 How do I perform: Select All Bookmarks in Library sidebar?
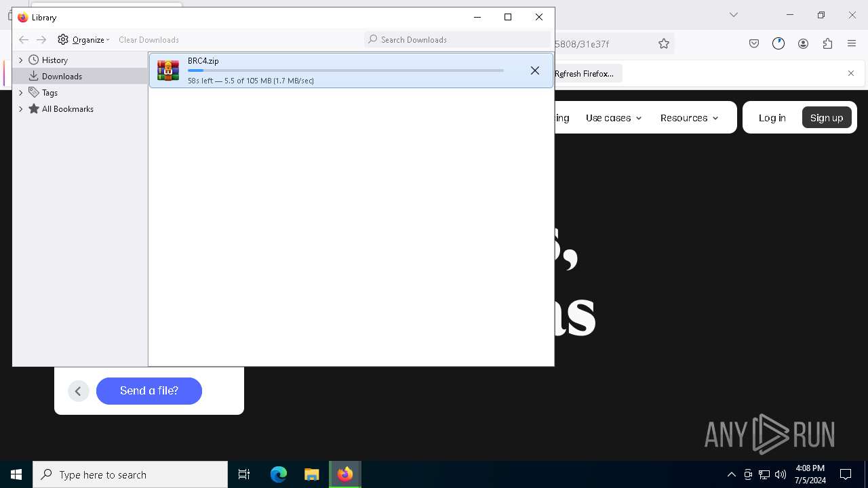click(x=67, y=109)
